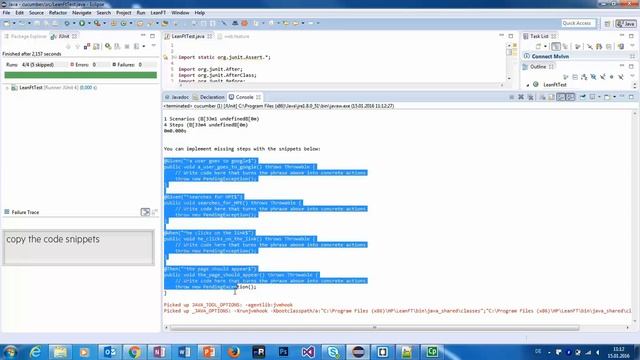This screenshot has height=360, width=640.
Task: Click Rerun Failed Tests First icon in JUnit
Action: pyautogui.click(x=117, y=47)
